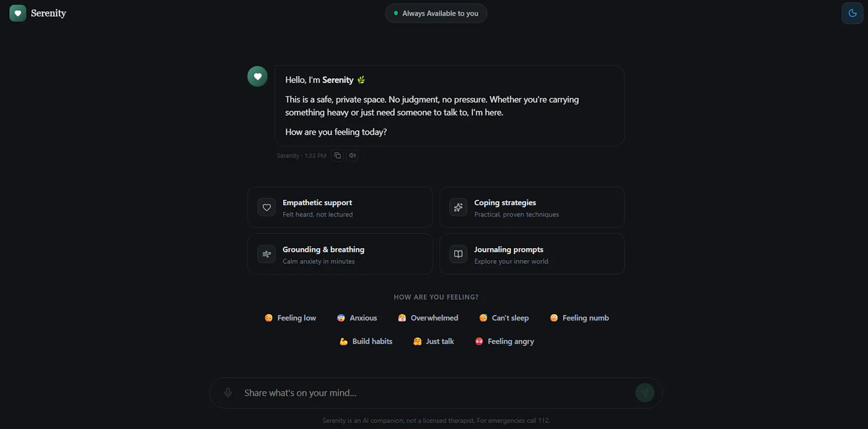Choose the Journaling prompts card

click(x=532, y=254)
